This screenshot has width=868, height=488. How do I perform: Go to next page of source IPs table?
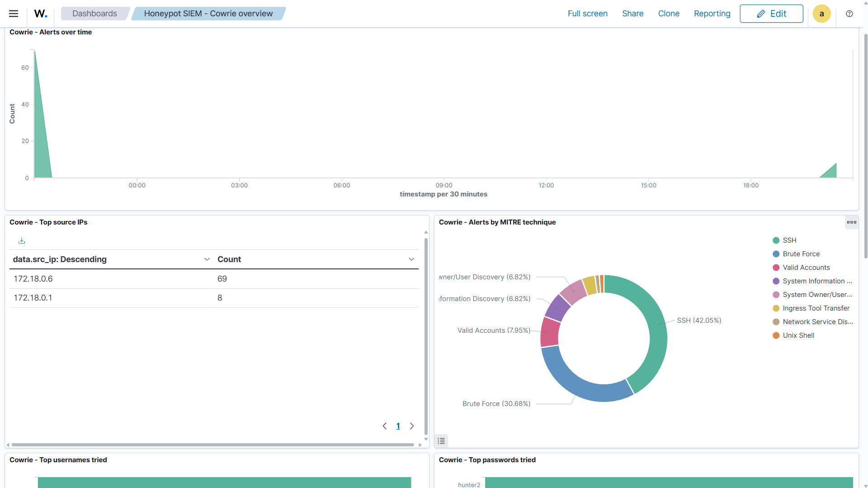coord(412,426)
